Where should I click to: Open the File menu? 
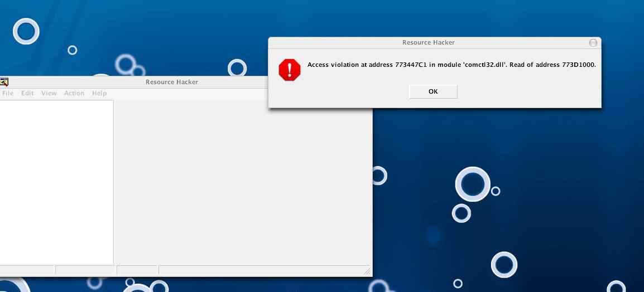coord(8,93)
